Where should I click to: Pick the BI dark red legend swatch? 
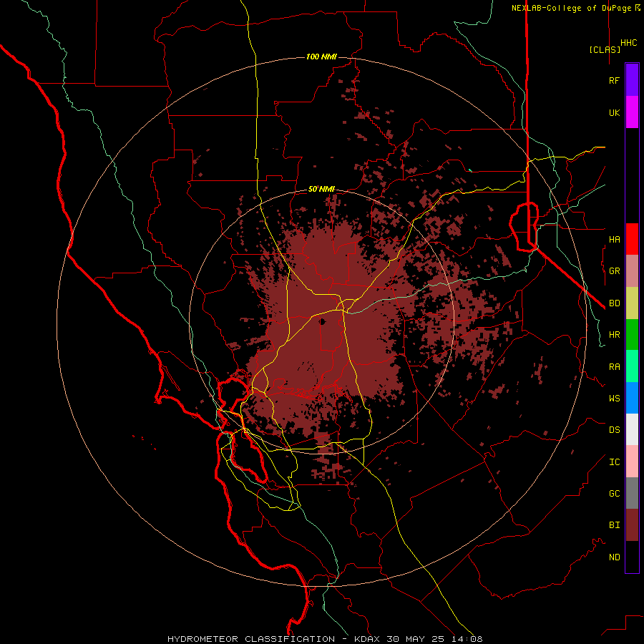[x=632, y=525]
